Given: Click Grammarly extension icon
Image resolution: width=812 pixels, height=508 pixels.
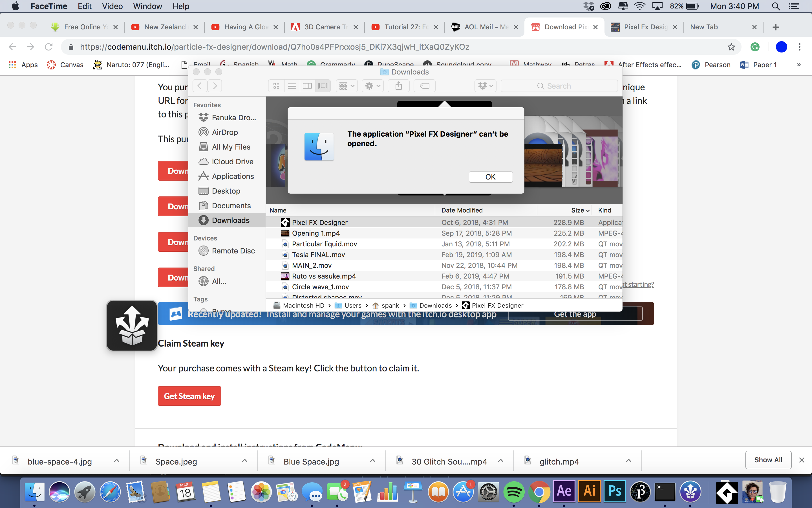Looking at the screenshot, I should (x=755, y=47).
